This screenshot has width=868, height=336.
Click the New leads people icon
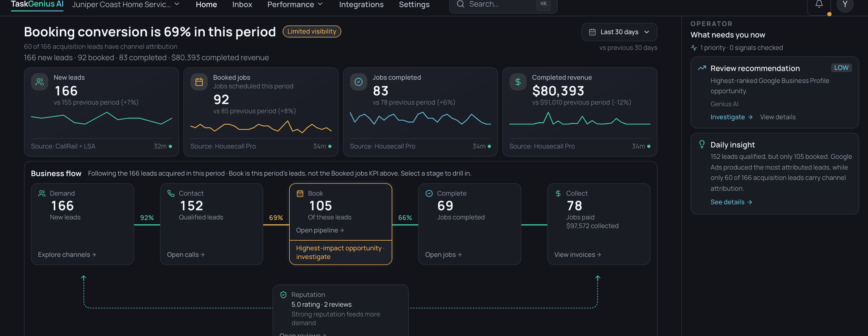tap(40, 82)
